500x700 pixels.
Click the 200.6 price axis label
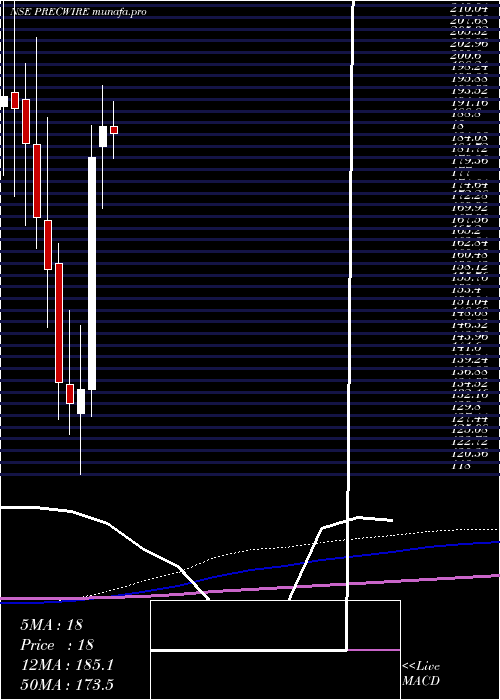466,56
